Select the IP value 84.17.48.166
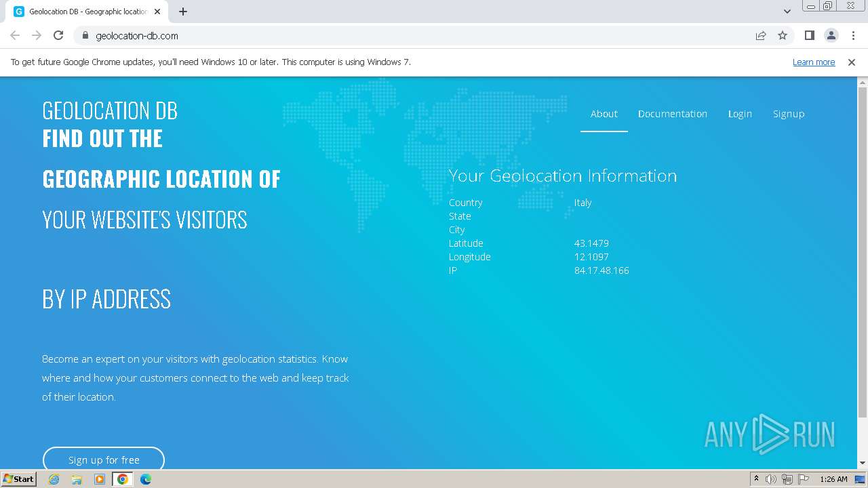 pyautogui.click(x=601, y=270)
